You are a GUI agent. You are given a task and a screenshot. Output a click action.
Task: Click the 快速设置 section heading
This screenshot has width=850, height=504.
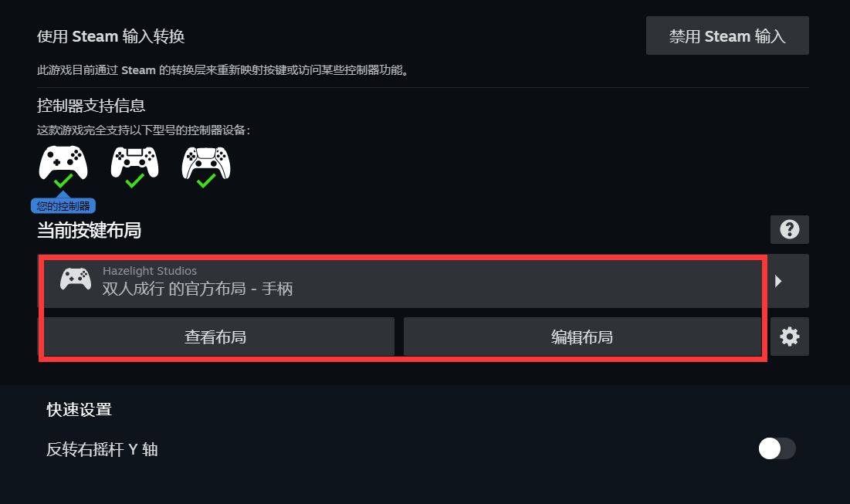80,410
